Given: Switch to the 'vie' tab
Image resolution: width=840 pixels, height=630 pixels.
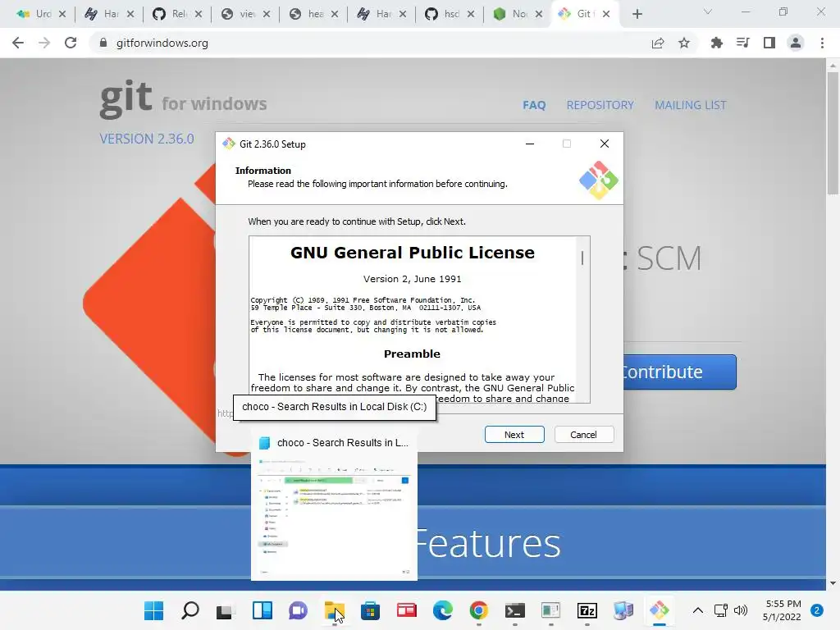Looking at the screenshot, I should pyautogui.click(x=245, y=14).
